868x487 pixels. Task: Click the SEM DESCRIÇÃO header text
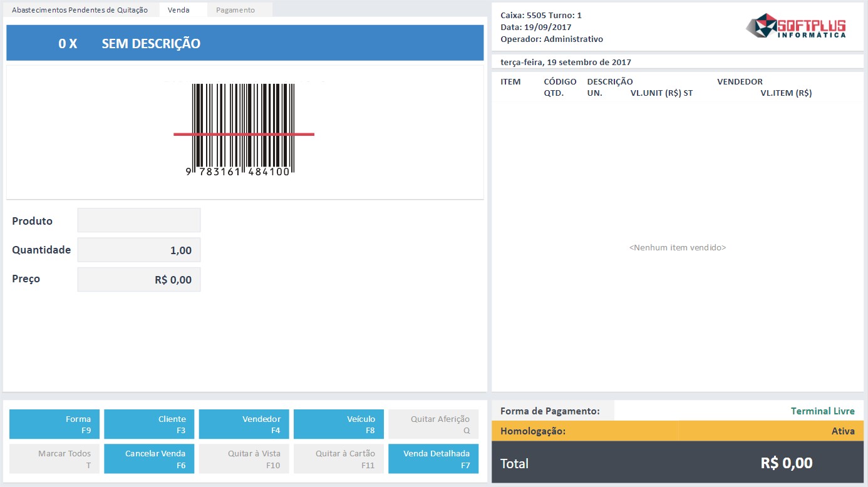pos(151,44)
